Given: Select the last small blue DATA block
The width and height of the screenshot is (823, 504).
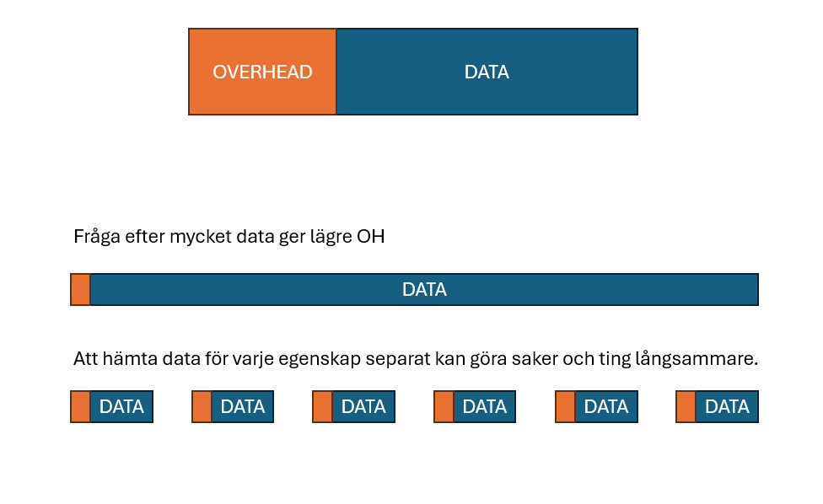Looking at the screenshot, I should (727, 406).
